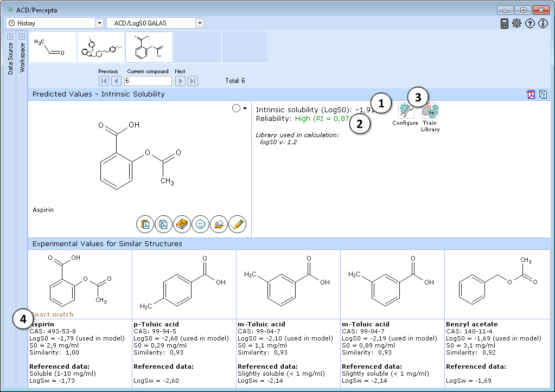Click 'LogSw = -1,73' value
Screen dimensions: 555x392
(52, 381)
